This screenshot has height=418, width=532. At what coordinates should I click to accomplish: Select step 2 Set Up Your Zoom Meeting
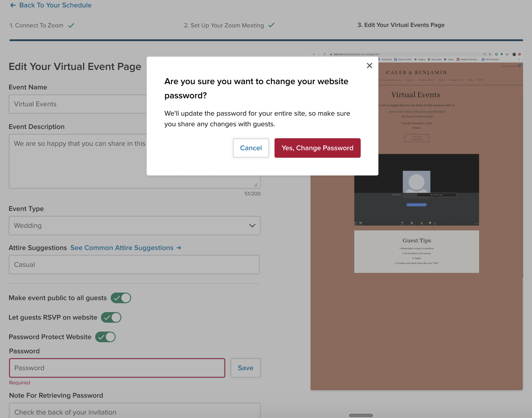pyautogui.click(x=224, y=25)
